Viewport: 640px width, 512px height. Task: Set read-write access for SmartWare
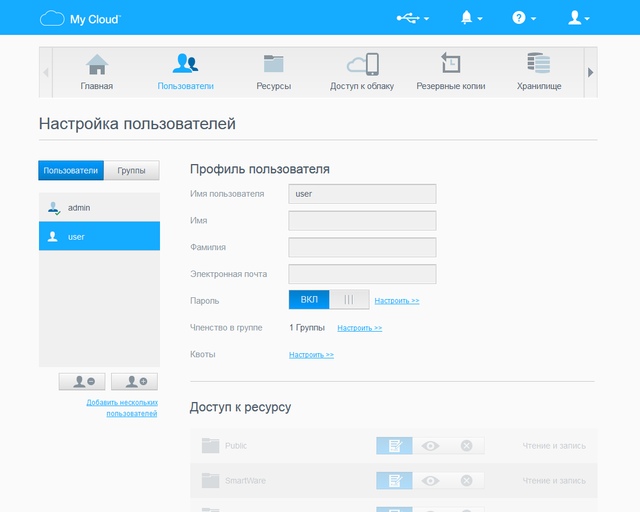[x=394, y=481]
